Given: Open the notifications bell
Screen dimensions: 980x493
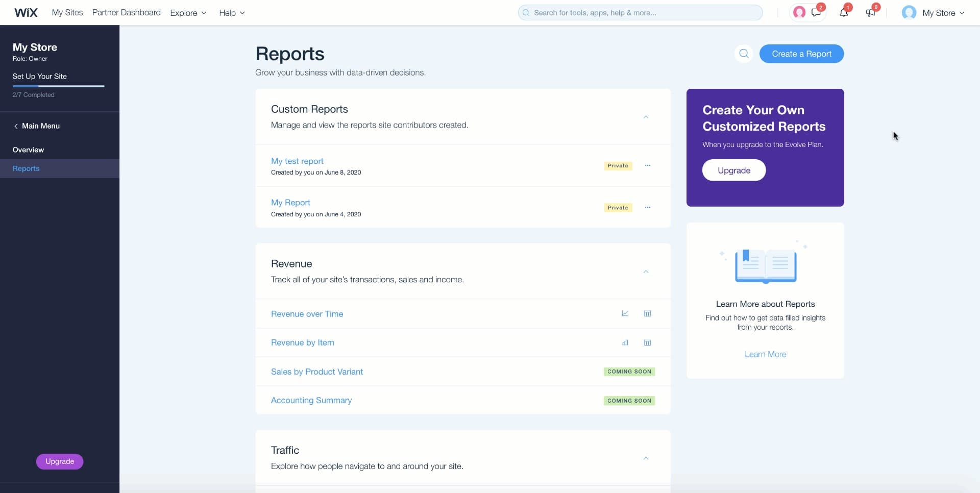Looking at the screenshot, I should pyautogui.click(x=843, y=13).
